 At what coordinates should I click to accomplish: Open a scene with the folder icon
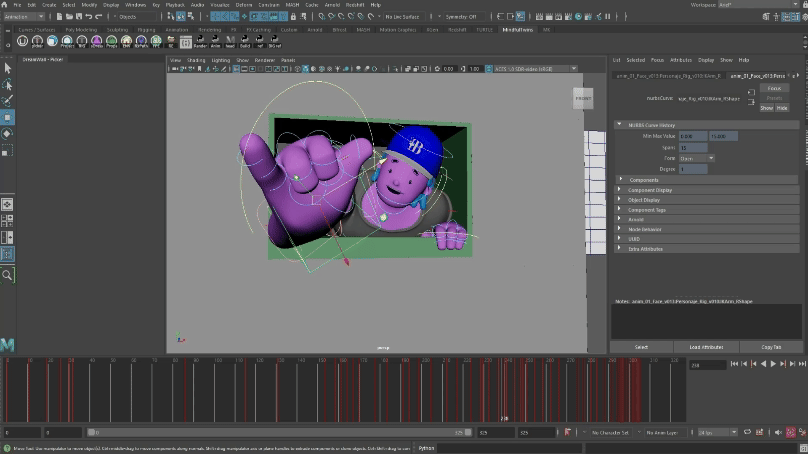[69, 16]
